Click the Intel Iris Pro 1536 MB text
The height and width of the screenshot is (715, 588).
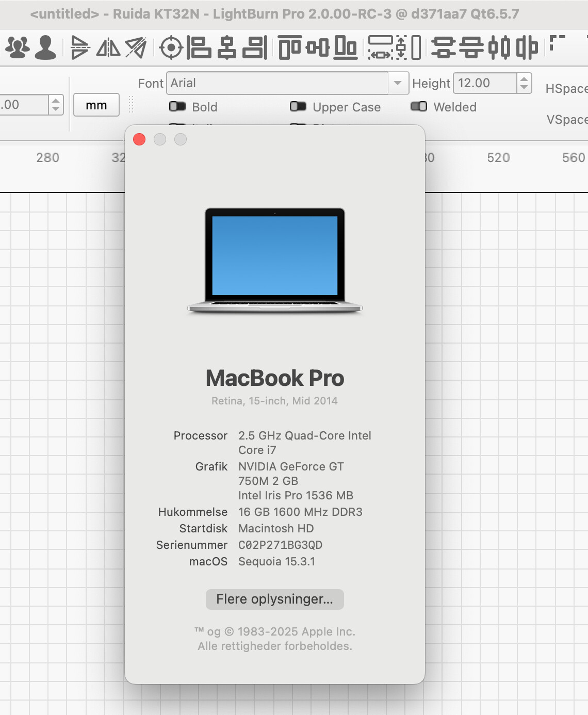pos(296,495)
